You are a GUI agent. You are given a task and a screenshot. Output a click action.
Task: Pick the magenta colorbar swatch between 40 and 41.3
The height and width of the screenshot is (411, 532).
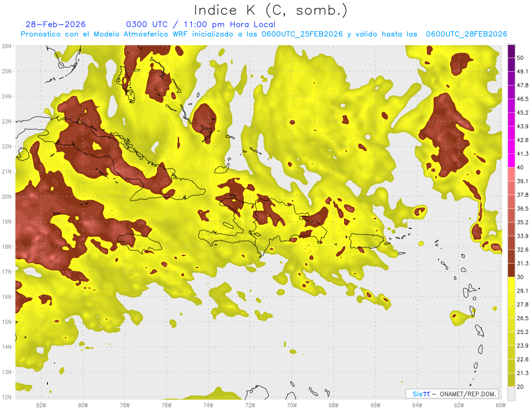[x=511, y=160]
